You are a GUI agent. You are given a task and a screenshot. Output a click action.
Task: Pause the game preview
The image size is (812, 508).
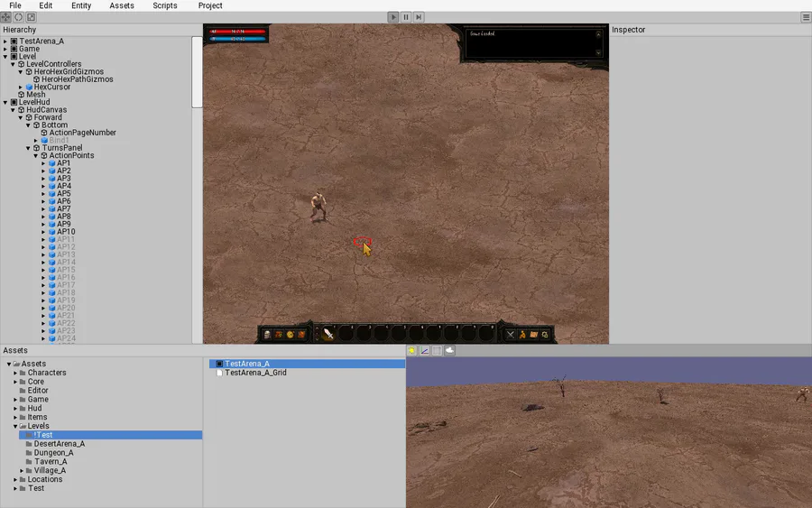(406, 17)
